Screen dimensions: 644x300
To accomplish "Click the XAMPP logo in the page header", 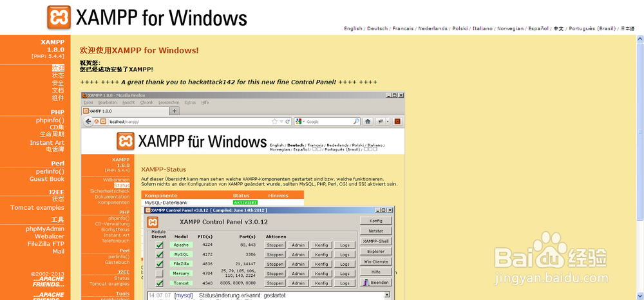I will point(59,17).
